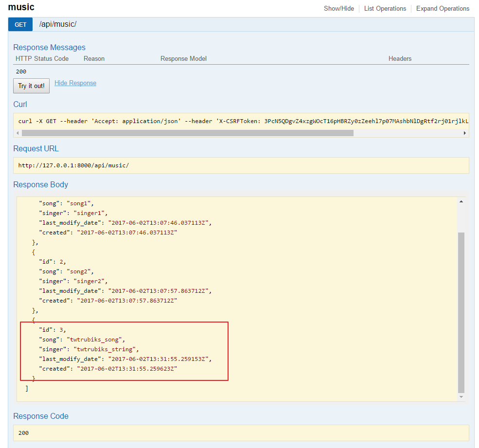Click up arrow of Response Body scrollbar
The width and height of the screenshot is (479, 448).
461,201
